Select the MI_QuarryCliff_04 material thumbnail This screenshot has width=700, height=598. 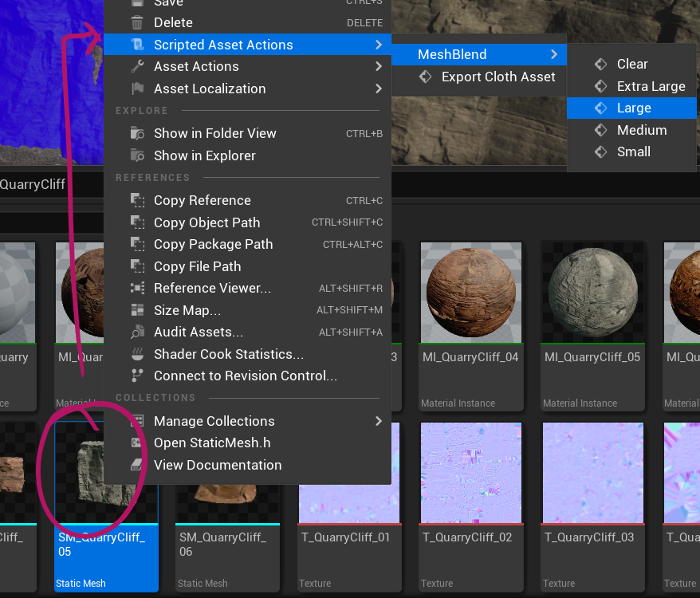point(471,293)
